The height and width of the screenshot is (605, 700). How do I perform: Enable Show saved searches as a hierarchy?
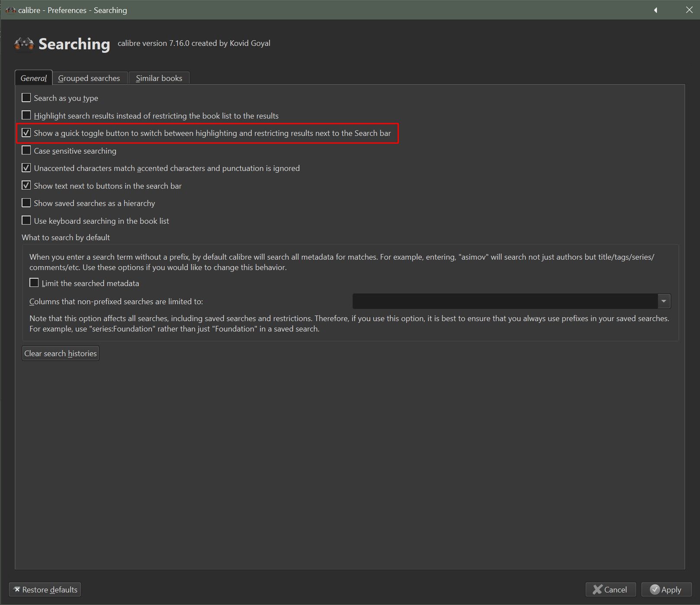coord(26,203)
